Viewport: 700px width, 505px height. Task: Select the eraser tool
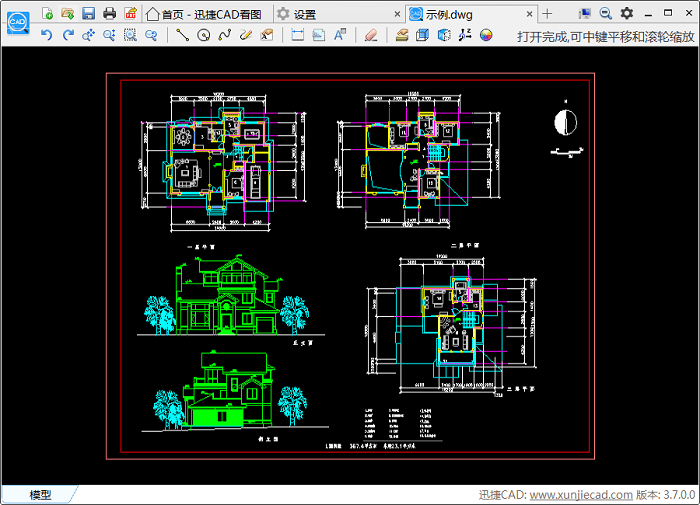pyautogui.click(x=371, y=35)
